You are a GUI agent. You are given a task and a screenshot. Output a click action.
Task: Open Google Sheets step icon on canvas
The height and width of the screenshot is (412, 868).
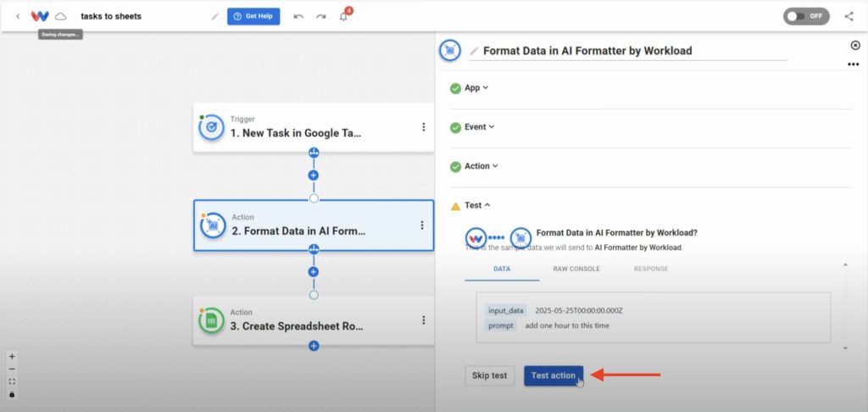point(211,320)
